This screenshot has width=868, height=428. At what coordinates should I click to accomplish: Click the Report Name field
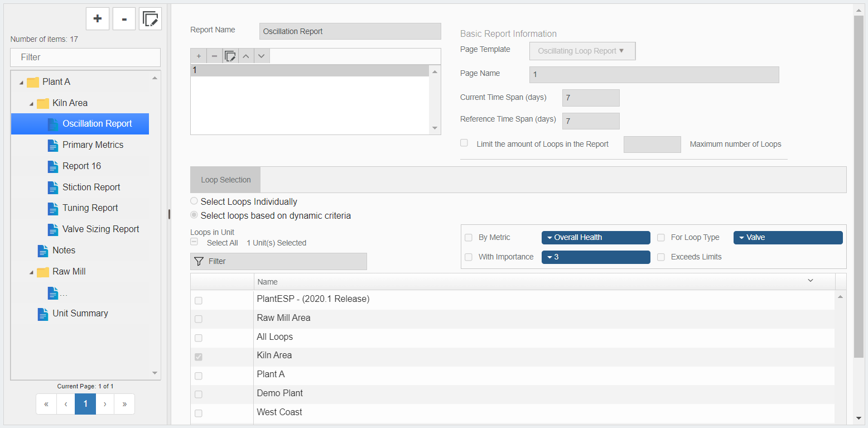pyautogui.click(x=350, y=31)
